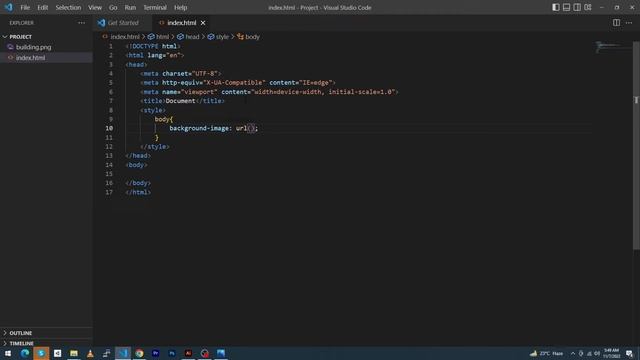
Task: Click the Visual Studio Code taskbar icon
Action: [123, 353]
